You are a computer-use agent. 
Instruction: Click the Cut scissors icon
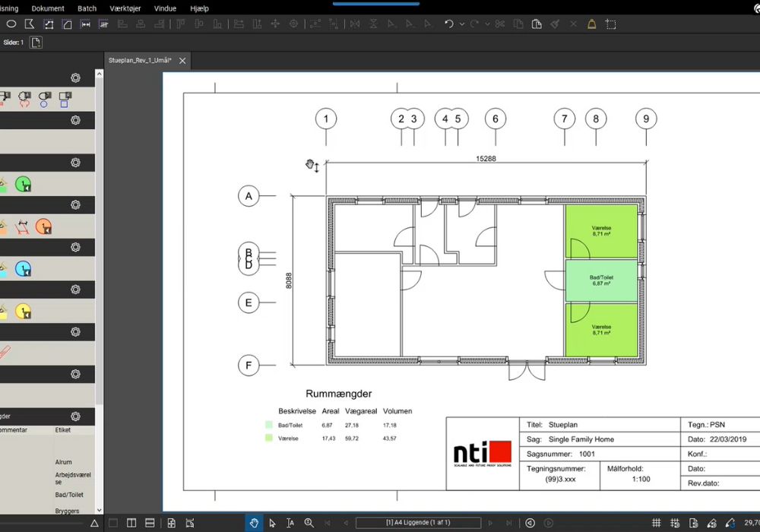[499, 24]
